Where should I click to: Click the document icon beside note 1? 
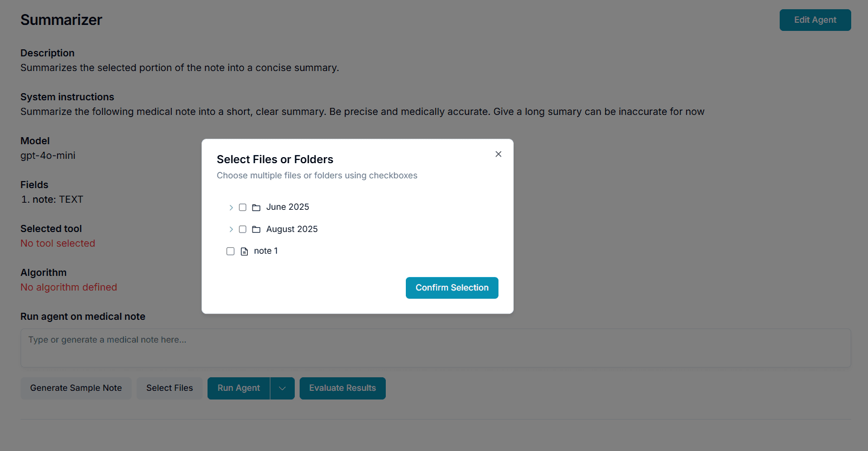(x=244, y=251)
